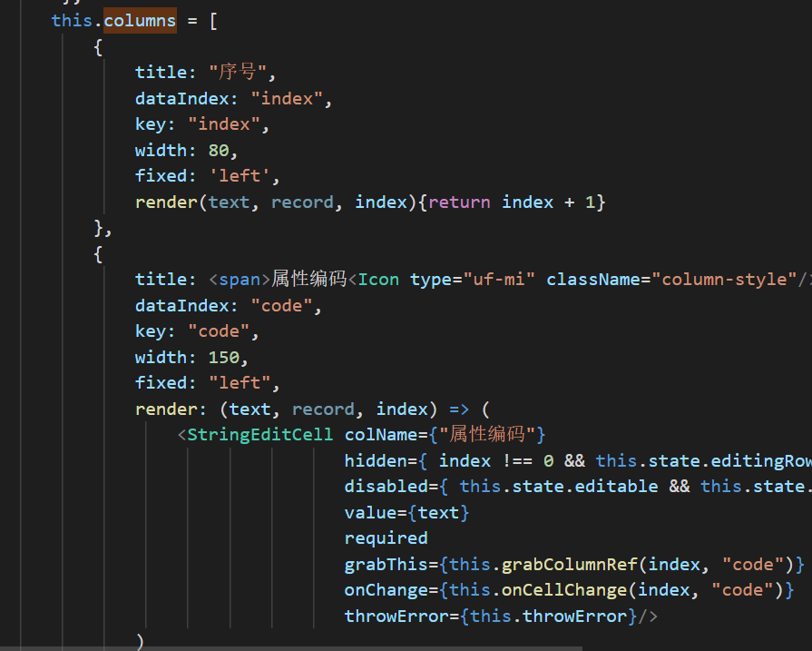Click this.state.editable reference

click(x=572, y=486)
